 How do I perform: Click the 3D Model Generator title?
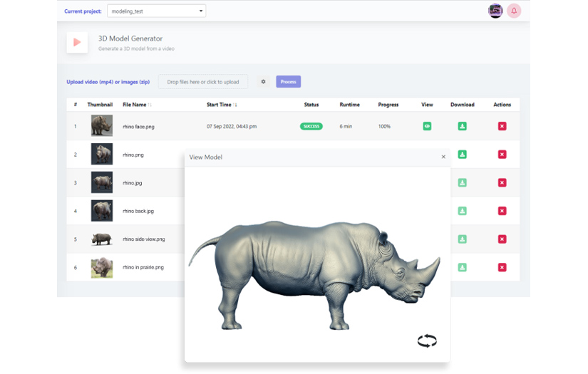point(130,38)
